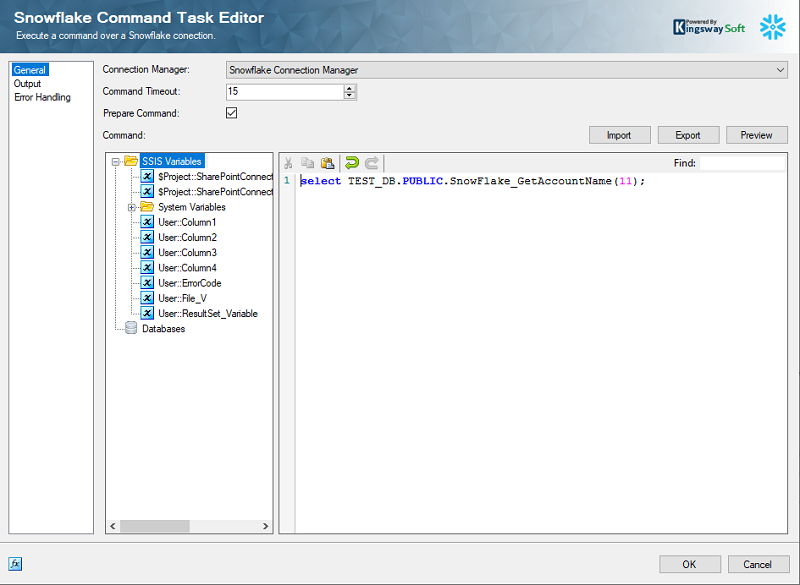Click the KingswaySoft logo
The width and height of the screenshot is (800, 585).
[709, 27]
